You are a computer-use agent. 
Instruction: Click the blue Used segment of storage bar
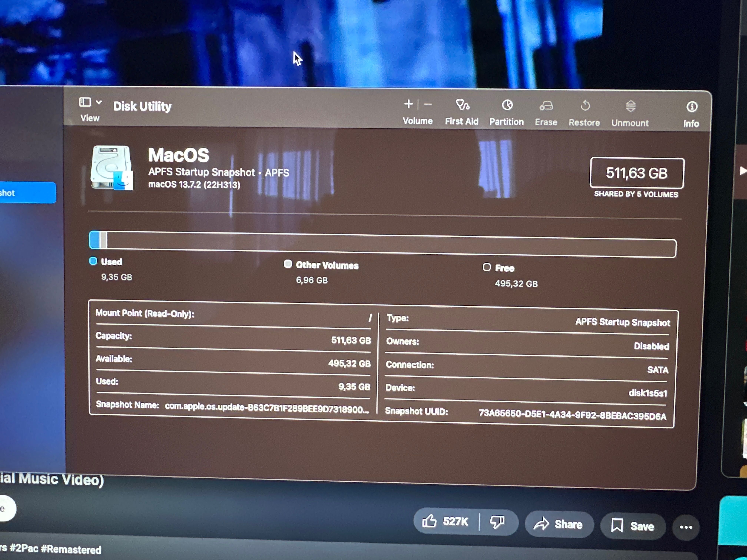click(x=95, y=240)
